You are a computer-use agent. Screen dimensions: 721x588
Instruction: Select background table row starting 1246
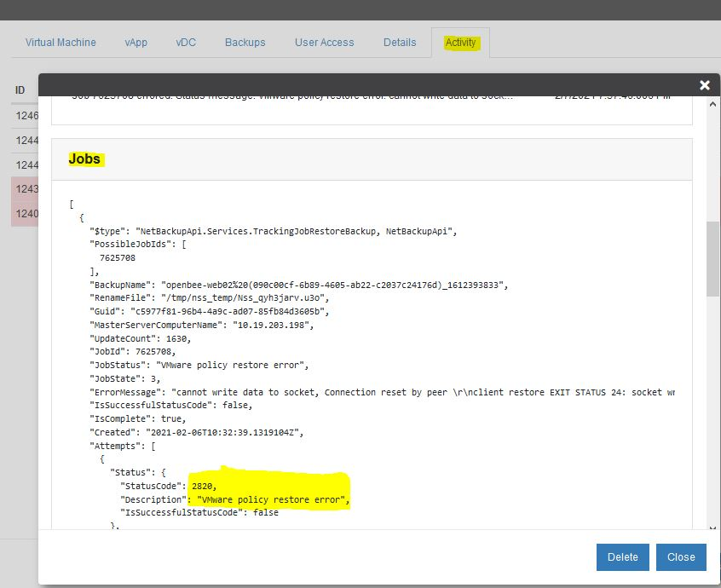[x=25, y=115]
